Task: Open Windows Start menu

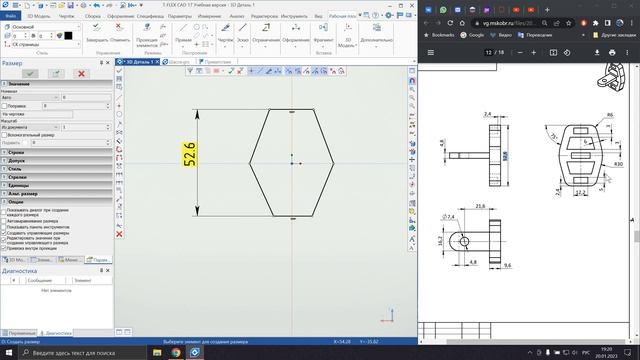Action: pyautogui.click(x=9, y=352)
